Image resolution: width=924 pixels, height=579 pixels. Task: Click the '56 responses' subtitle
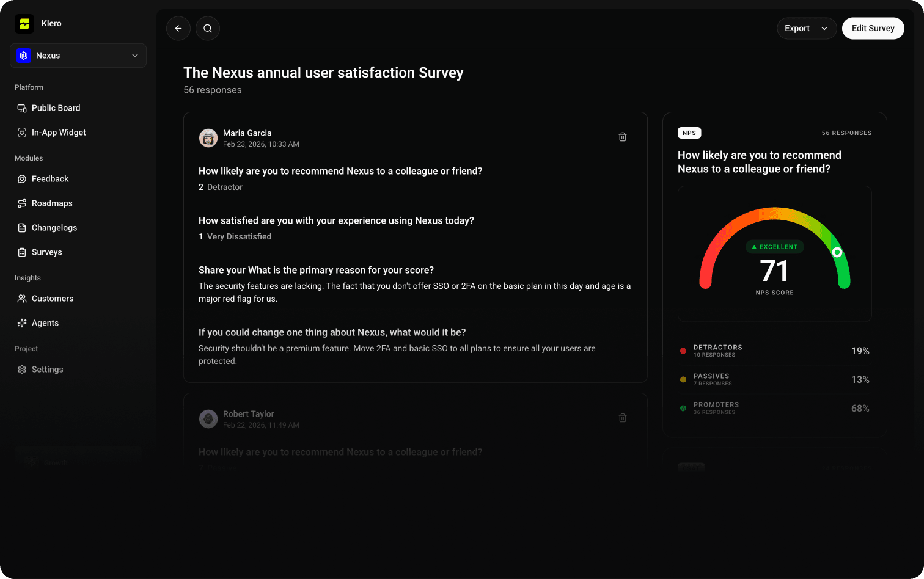point(213,90)
